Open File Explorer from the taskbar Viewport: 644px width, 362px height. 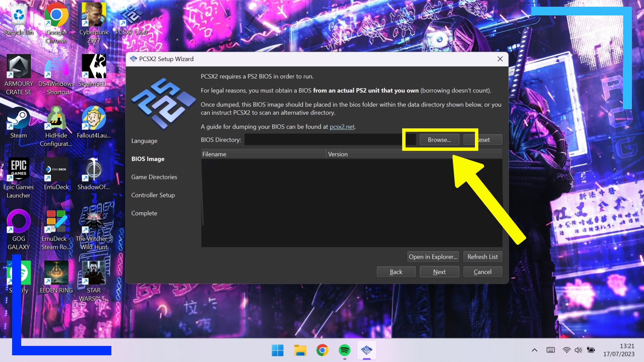pyautogui.click(x=300, y=350)
